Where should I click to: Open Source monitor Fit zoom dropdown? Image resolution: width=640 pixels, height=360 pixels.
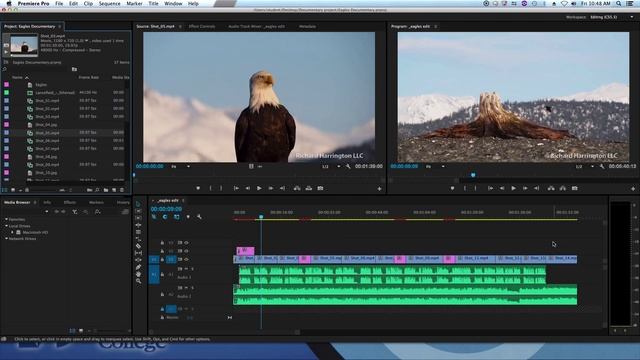[x=180, y=167]
